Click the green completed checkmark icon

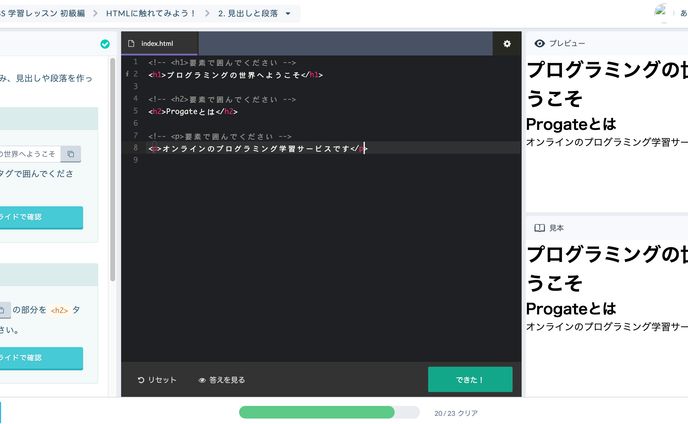coord(105,44)
